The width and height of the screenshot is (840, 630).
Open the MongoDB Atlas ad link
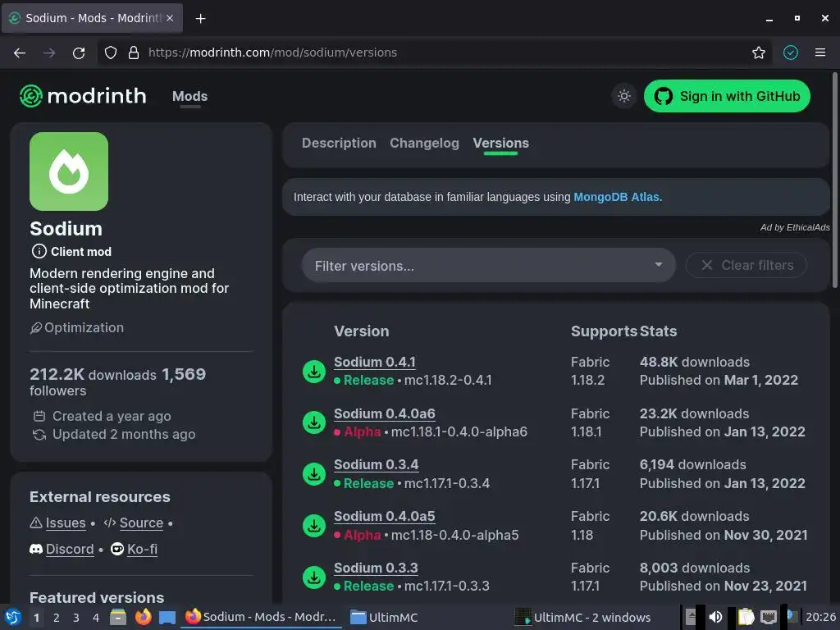click(x=618, y=197)
